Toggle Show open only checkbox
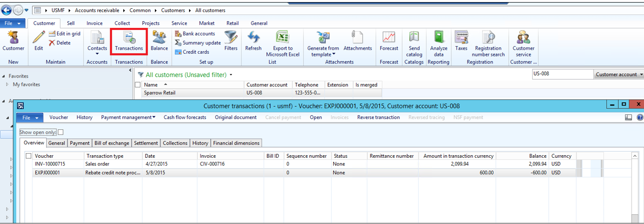This screenshot has height=224, width=644. (61, 132)
